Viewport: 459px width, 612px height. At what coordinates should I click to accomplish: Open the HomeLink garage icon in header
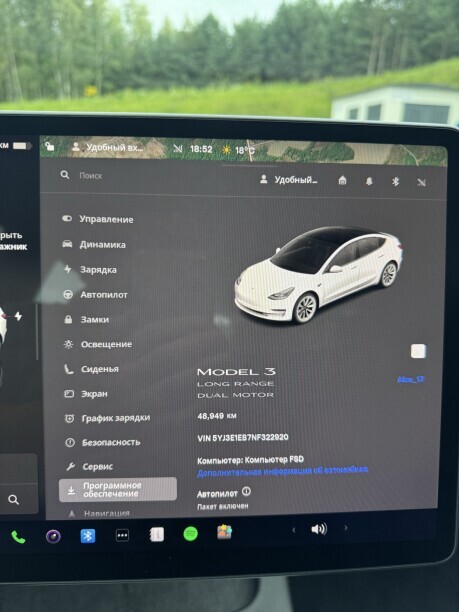tap(342, 180)
